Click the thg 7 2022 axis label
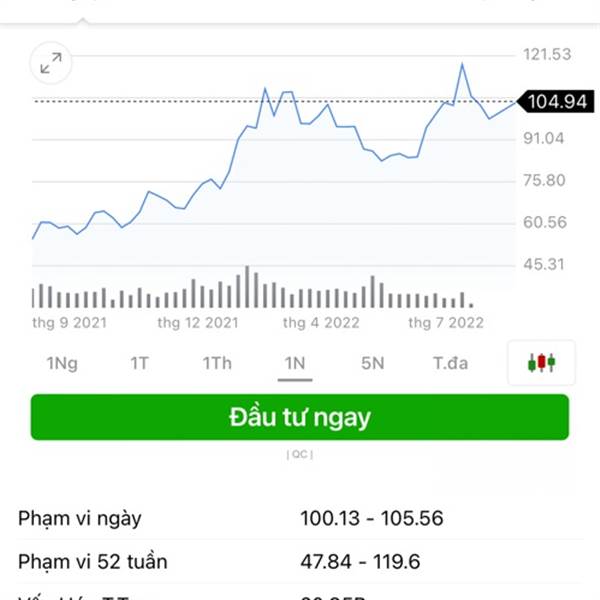Image resolution: width=600 pixels, height=600 pixels. 446,323
